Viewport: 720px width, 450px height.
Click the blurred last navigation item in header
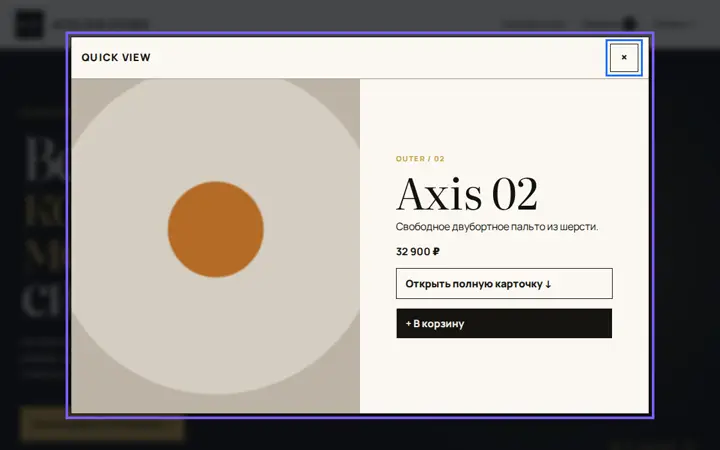pyautogui.click(x=674, y=24)
